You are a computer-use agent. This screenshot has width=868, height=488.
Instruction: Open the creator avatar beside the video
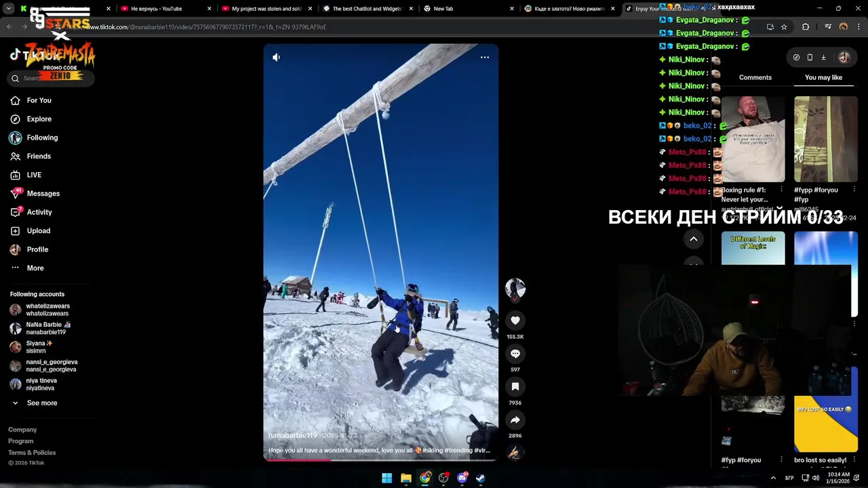tap(515, 288)
